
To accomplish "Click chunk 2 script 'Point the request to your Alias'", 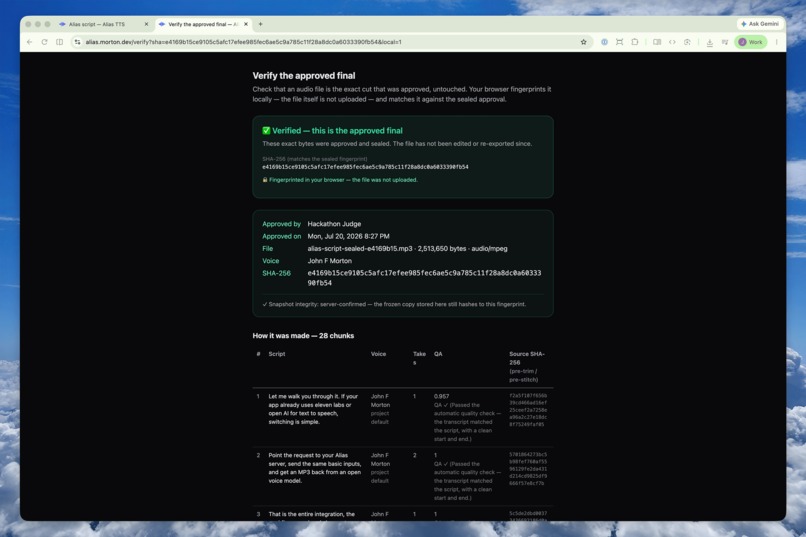I will pos(314,468).
